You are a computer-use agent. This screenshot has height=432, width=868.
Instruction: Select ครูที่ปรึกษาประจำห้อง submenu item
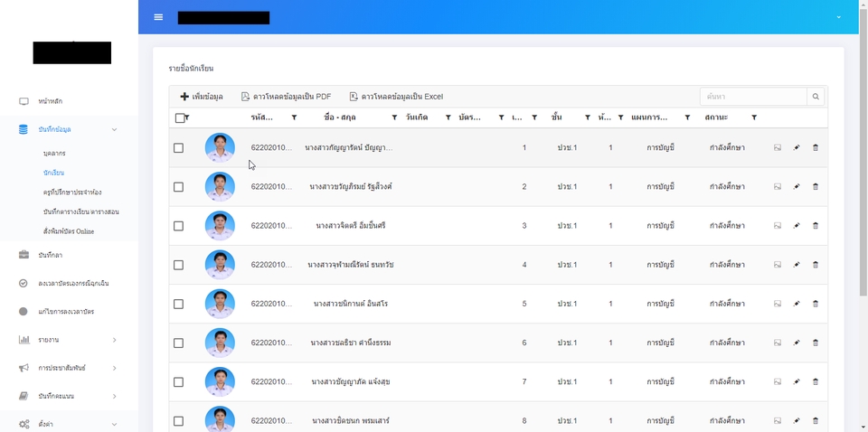[72, 192]
